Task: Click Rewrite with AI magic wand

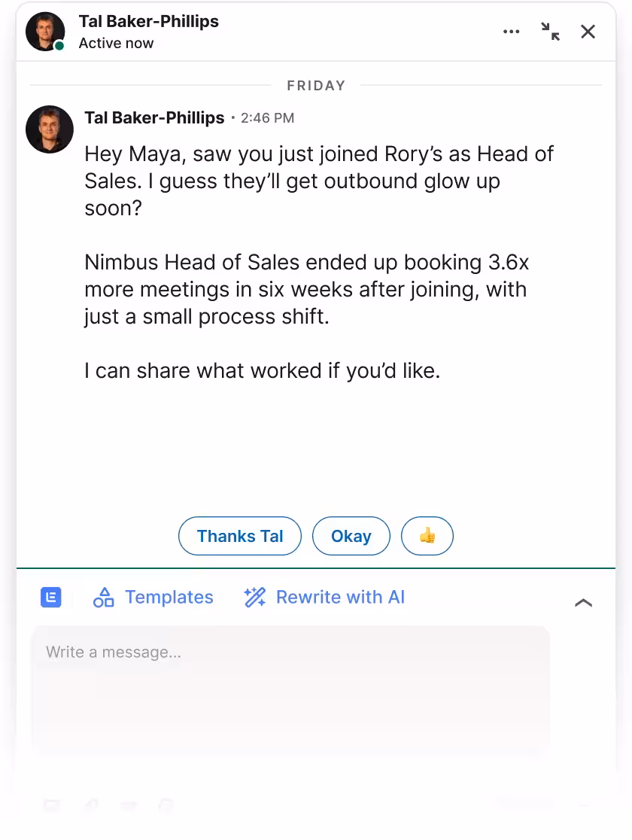Action: pos(324,597)
